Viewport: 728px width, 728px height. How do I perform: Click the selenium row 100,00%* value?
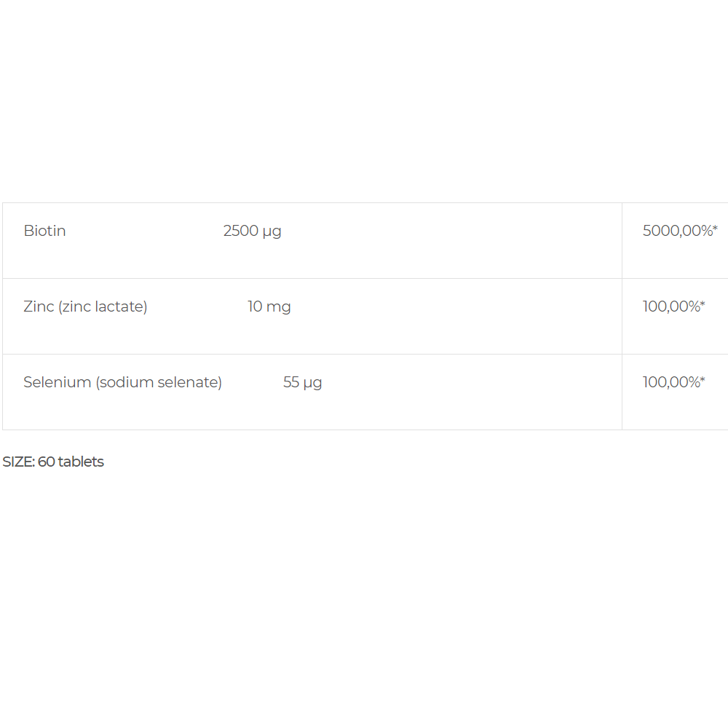(x=673, y=382)
